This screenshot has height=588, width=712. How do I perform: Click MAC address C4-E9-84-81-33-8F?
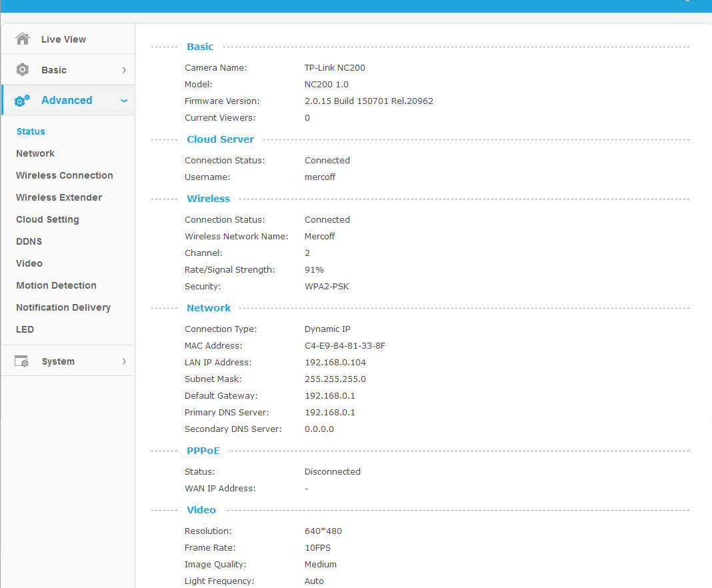pos(345,346)
